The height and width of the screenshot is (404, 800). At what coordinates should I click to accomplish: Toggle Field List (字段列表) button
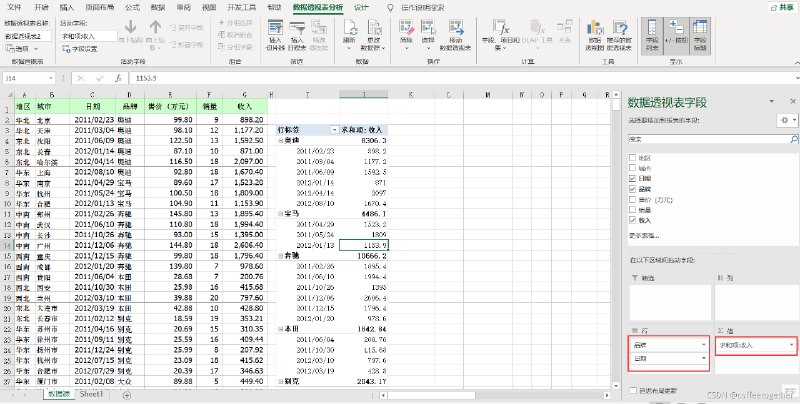click(652, 35)
